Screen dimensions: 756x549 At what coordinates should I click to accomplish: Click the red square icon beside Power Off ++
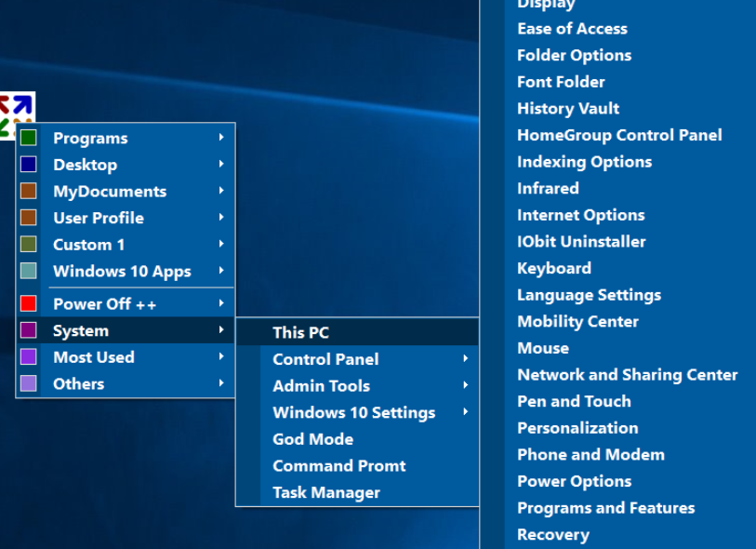(29, 304)
